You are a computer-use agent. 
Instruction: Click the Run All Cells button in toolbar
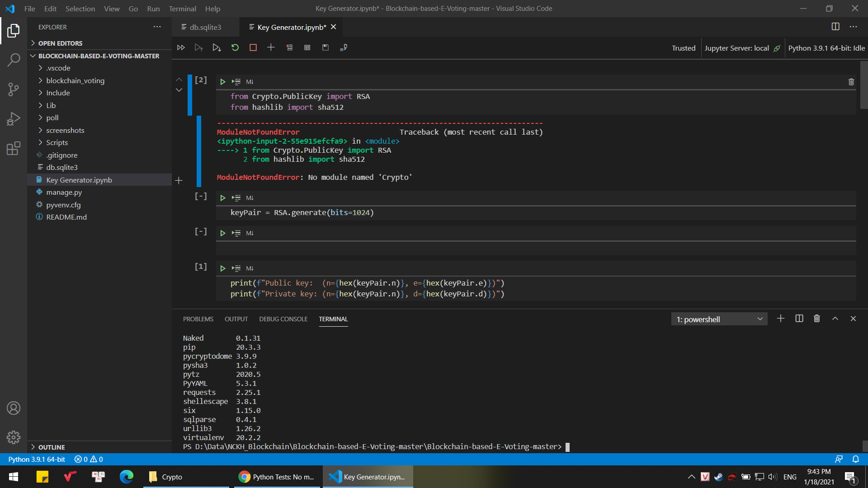pyautogui.click(x=180, y=47)
